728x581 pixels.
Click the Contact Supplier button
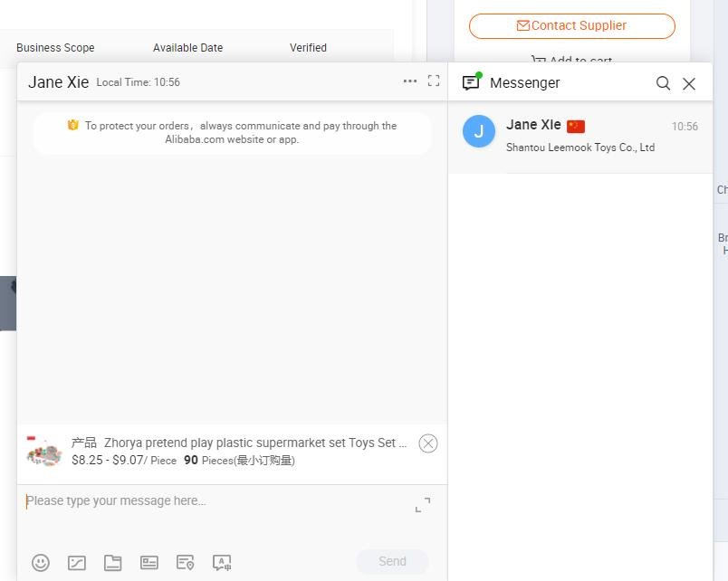pos(571,25)
